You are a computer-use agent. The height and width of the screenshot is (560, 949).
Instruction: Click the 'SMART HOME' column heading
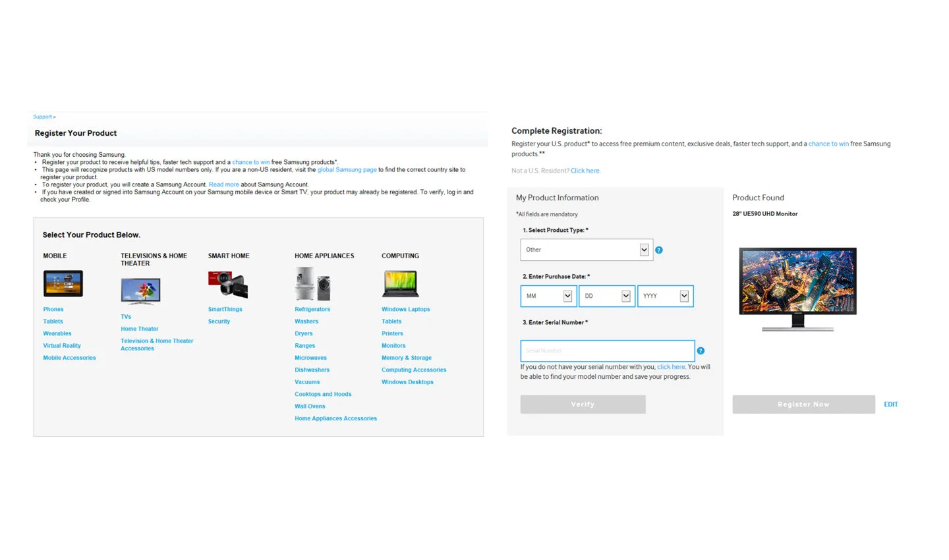pyautogui.click(x=229, y=256)
